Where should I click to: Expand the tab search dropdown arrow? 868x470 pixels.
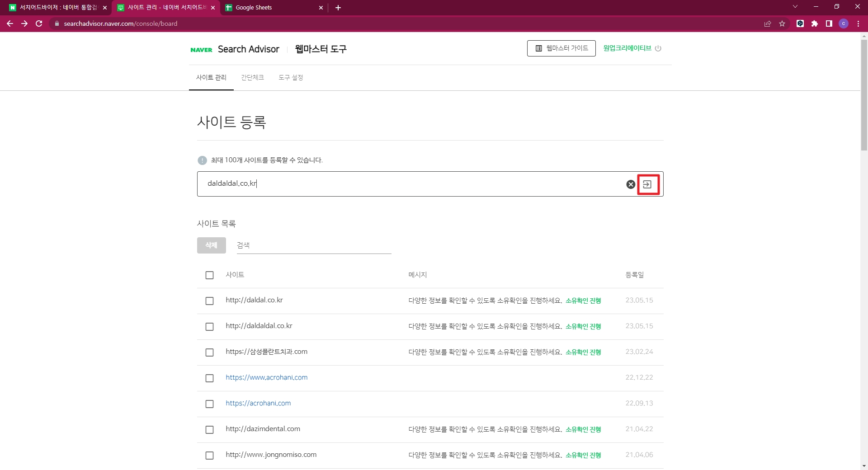click(795, 7)
